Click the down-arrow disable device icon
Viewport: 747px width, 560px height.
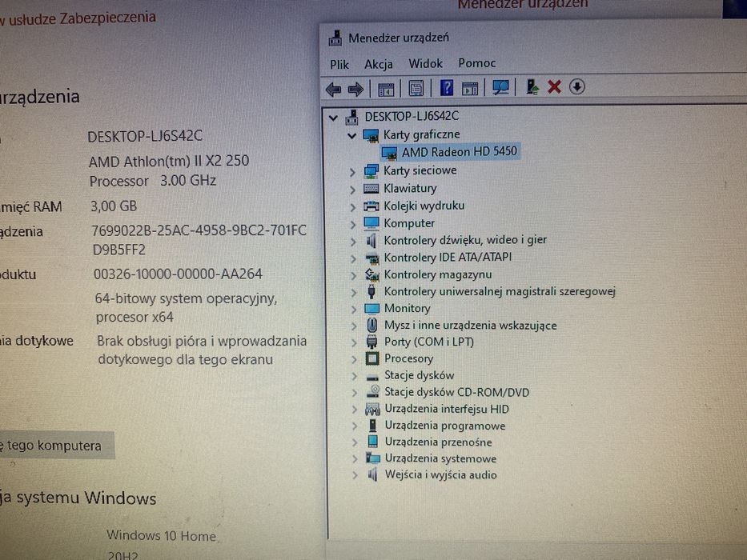pos(577,86)
